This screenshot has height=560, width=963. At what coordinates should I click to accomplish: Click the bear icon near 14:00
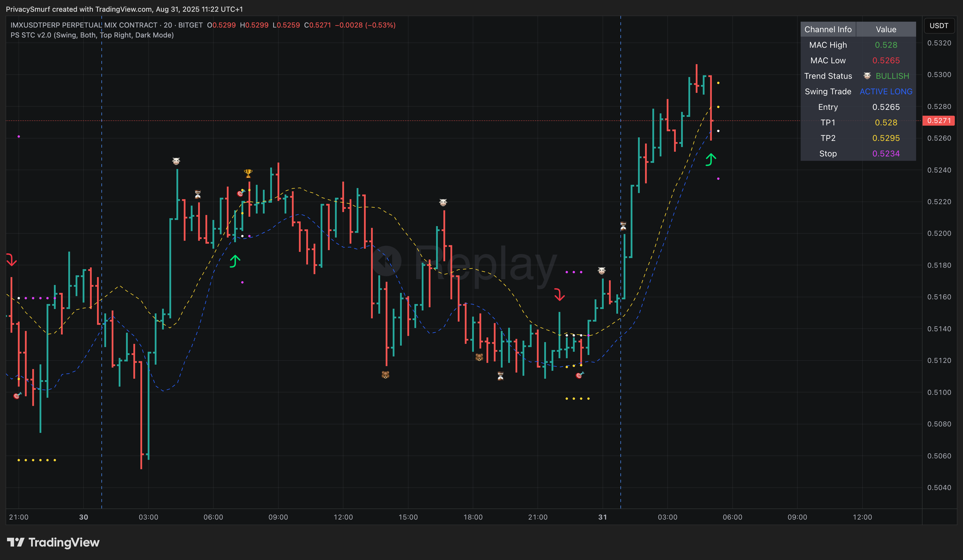[385, 375]
